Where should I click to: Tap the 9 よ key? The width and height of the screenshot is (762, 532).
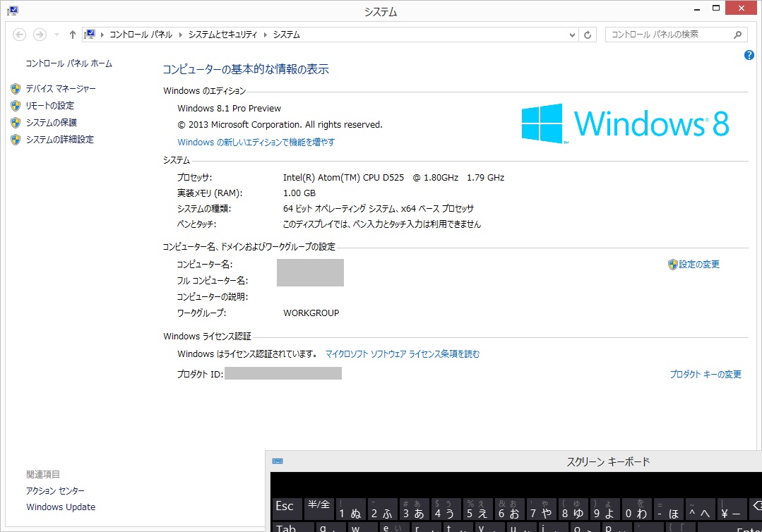604,509
